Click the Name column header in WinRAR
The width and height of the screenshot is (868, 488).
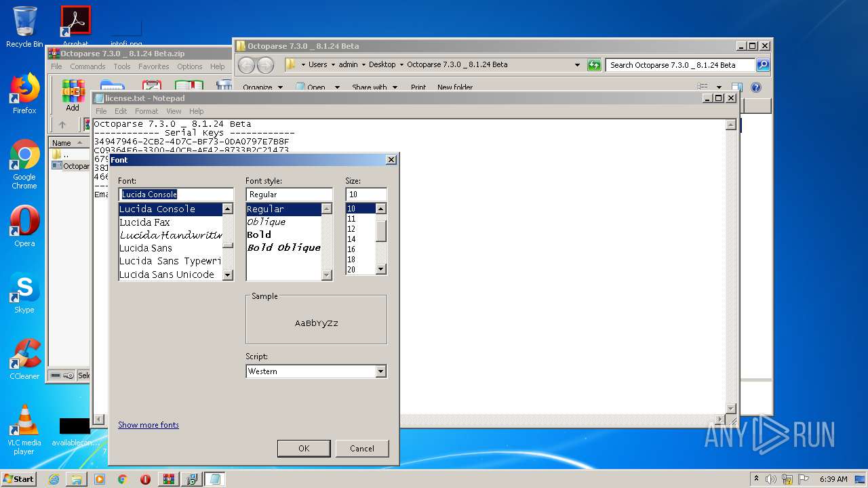[x=69, y=143]
